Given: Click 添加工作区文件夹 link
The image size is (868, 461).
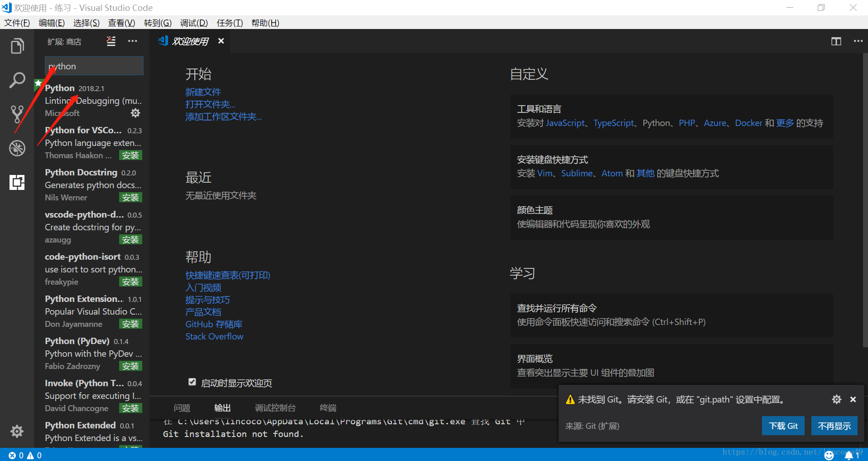Looking at the screenshot, I should coord(223,116).
